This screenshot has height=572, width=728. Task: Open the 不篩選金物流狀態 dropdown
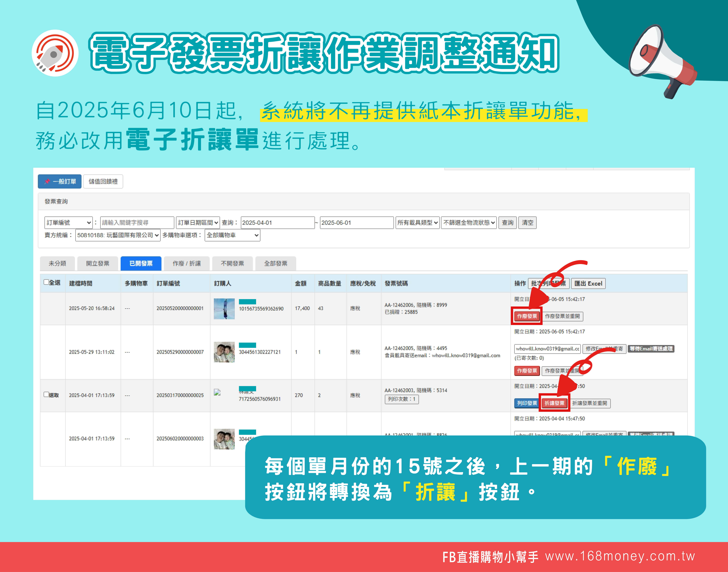[x=469, y=222]
